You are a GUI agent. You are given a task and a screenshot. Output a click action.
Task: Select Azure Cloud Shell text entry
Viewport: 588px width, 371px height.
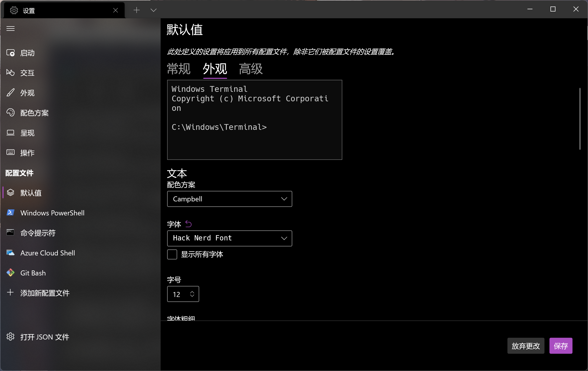(x=48, y=253)
